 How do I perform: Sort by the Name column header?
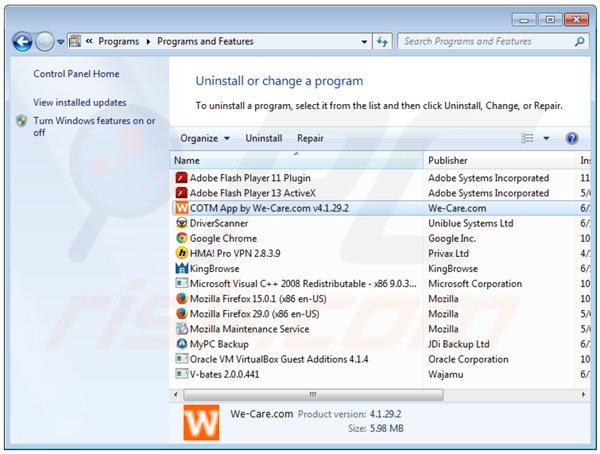[297, 160]
